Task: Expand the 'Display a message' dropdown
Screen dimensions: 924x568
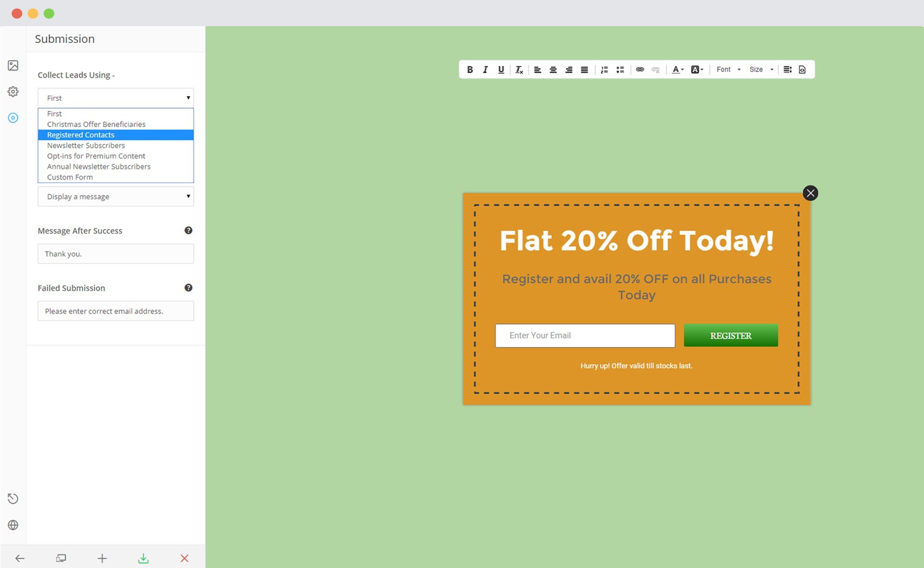Action: click(116, 197)
